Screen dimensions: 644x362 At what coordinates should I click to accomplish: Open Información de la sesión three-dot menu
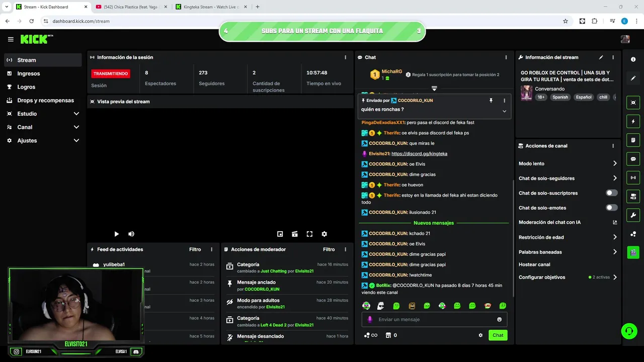345,57
